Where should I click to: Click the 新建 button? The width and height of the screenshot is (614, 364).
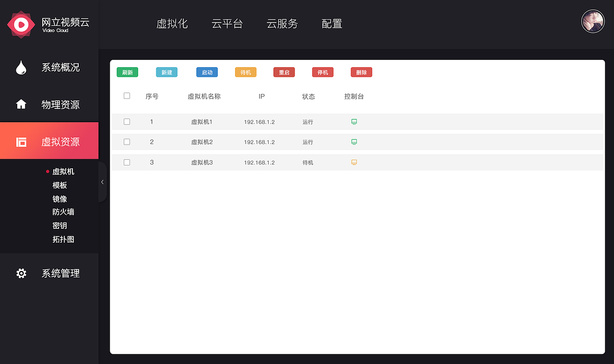click(x=166, y=72)
